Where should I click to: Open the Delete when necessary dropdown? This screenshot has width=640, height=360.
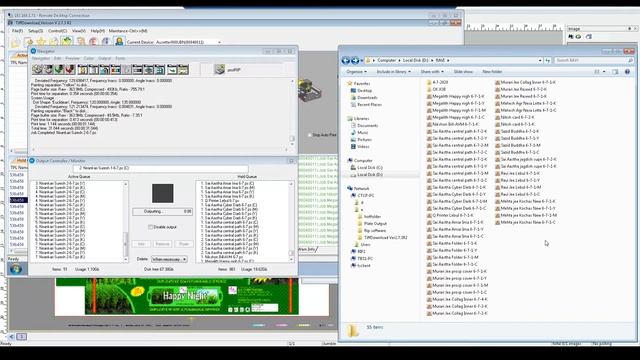click(x=169, y=259)
